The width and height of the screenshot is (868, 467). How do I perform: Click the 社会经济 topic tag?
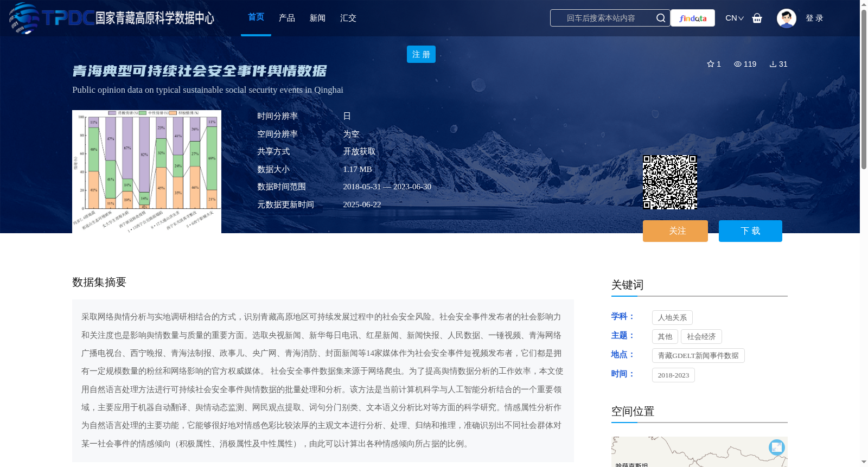[x=701, y=336]
